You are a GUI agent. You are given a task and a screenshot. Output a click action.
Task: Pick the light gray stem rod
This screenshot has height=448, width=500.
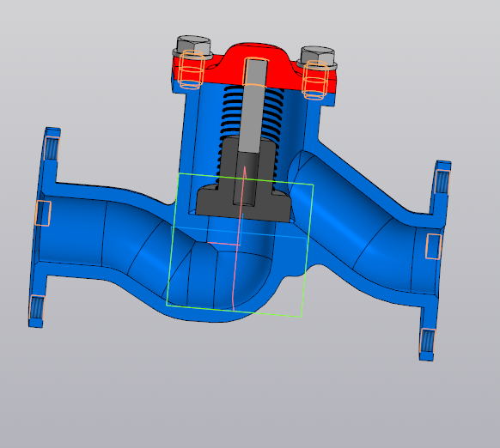click(x=253, y=106)
